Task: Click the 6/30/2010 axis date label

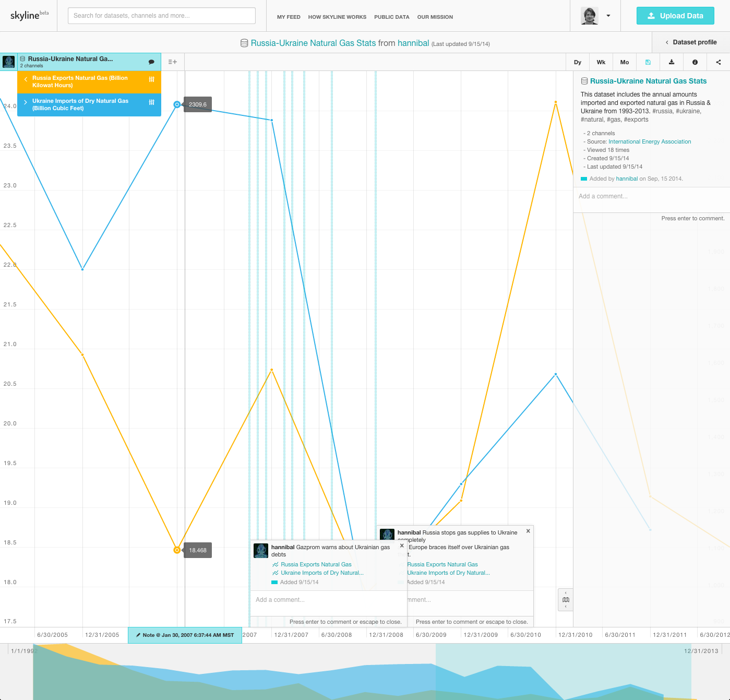Action: click(525, 635)
